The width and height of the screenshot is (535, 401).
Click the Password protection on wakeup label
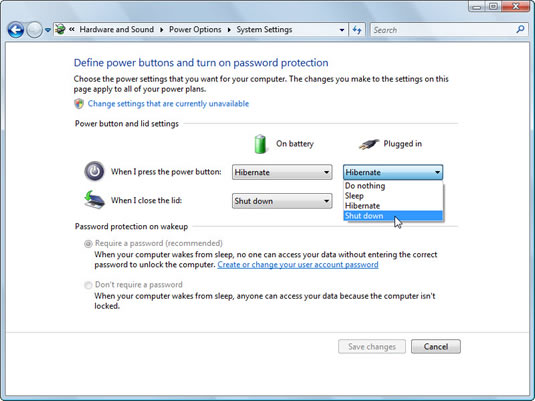coord(131,227)
